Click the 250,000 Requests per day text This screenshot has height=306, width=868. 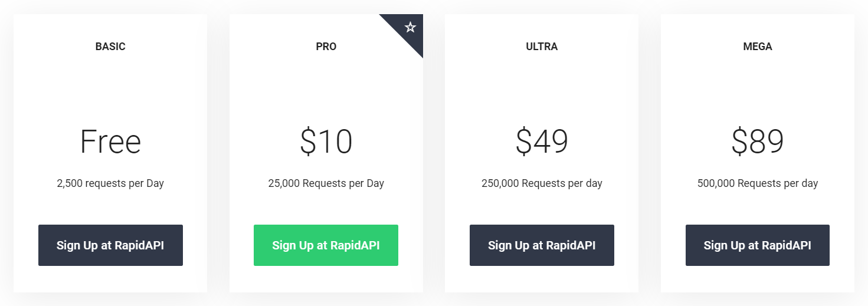pos(542,183)
